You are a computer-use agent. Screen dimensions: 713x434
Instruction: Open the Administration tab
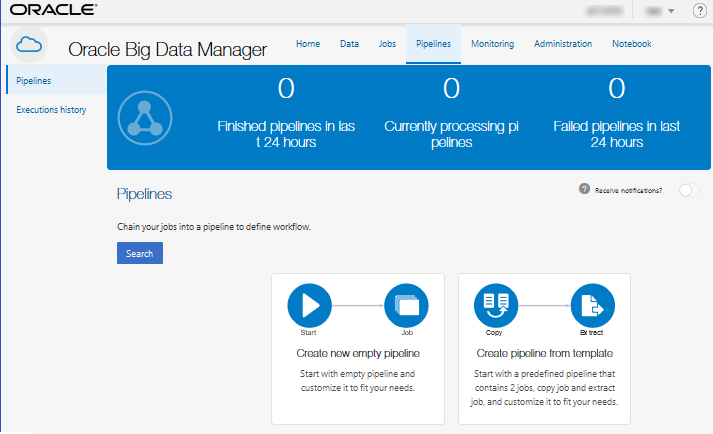click(563, 44)
